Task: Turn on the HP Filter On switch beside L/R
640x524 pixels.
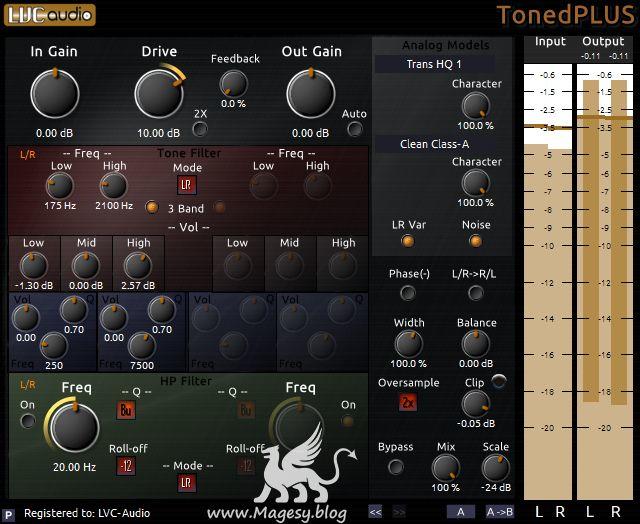Action: pyautogui.click(x=27, y=420)
